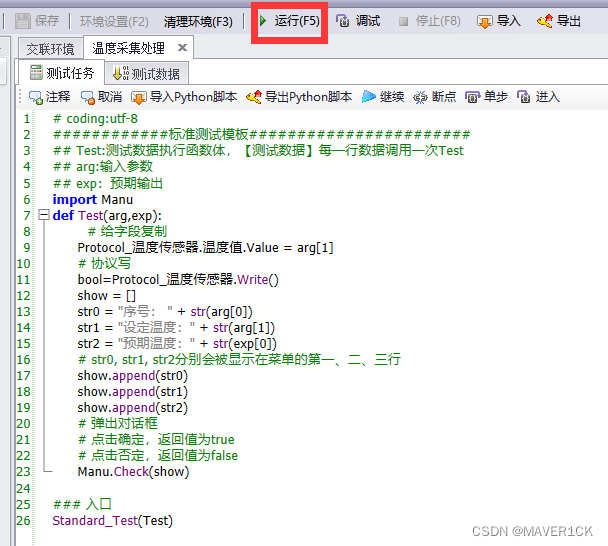Click the '# 弹出对话框' comment
Viewport: 608px width, 546px height.
pos(118,423)
